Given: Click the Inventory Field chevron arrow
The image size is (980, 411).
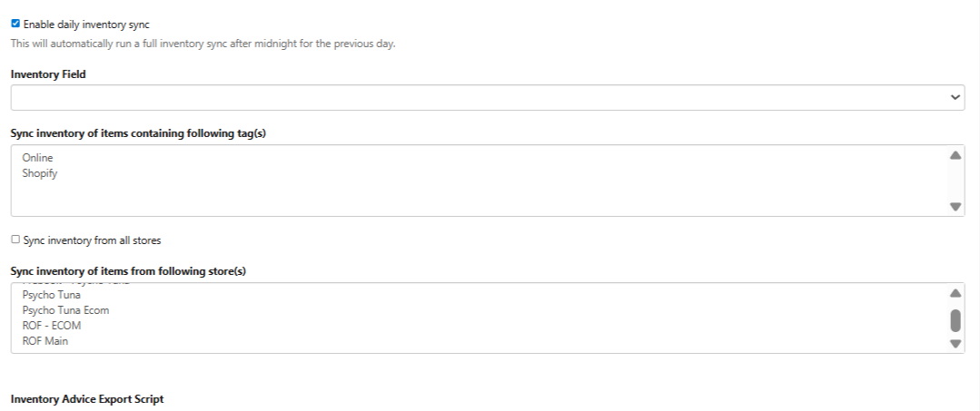Looking at the screenshot, I should (955, 97).
